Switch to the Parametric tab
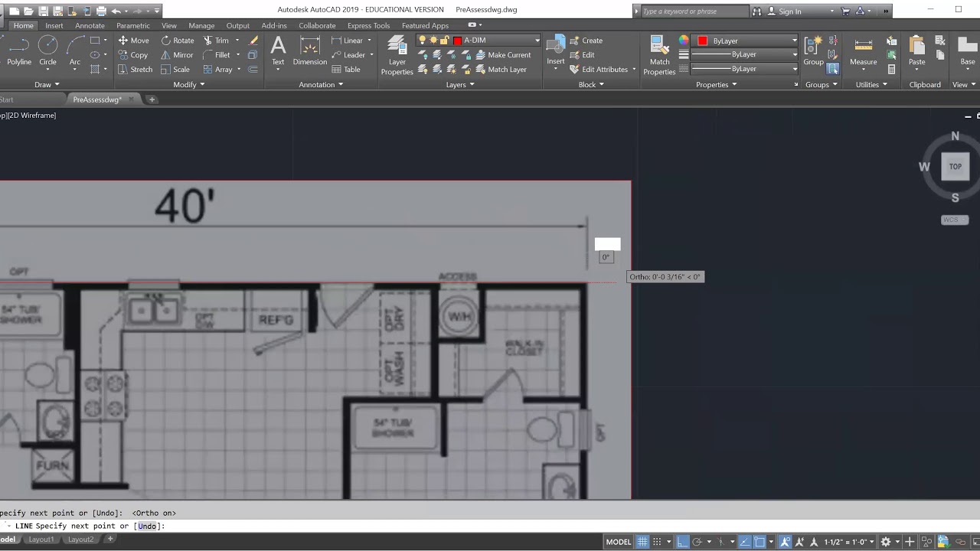The image size is (980, 551). pos(133,25)
